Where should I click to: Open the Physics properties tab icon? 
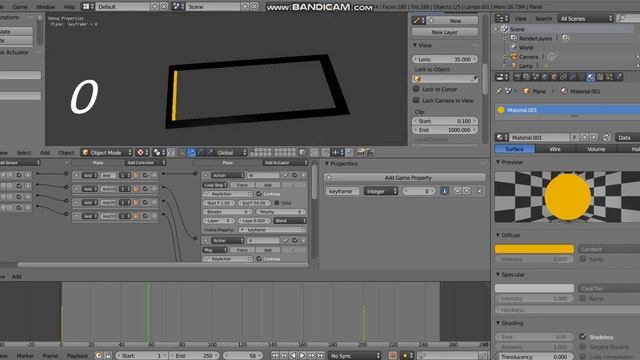(619, 77)
